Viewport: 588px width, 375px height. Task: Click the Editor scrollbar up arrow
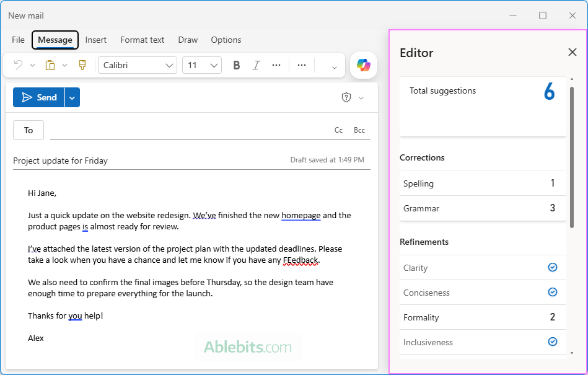click(571, 79)
